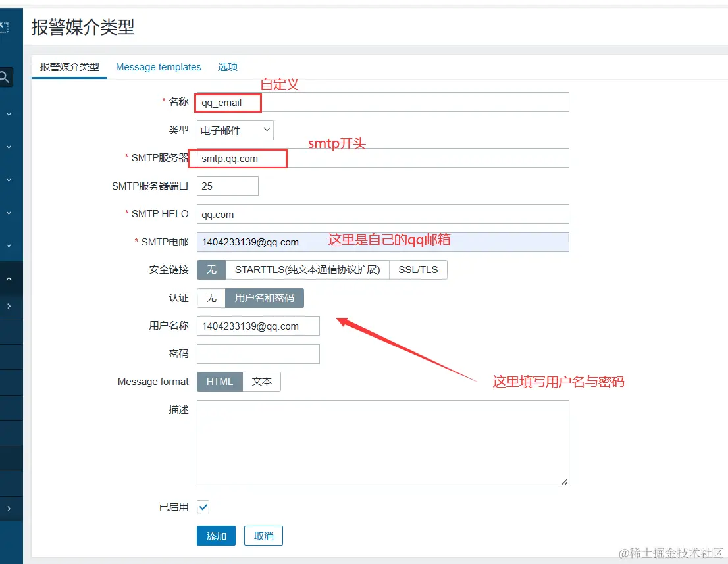Open the 类型 dropdown showing 电子邮件
Image resolution: width=728 pixels, height=564 pixels.
[235, 130]
